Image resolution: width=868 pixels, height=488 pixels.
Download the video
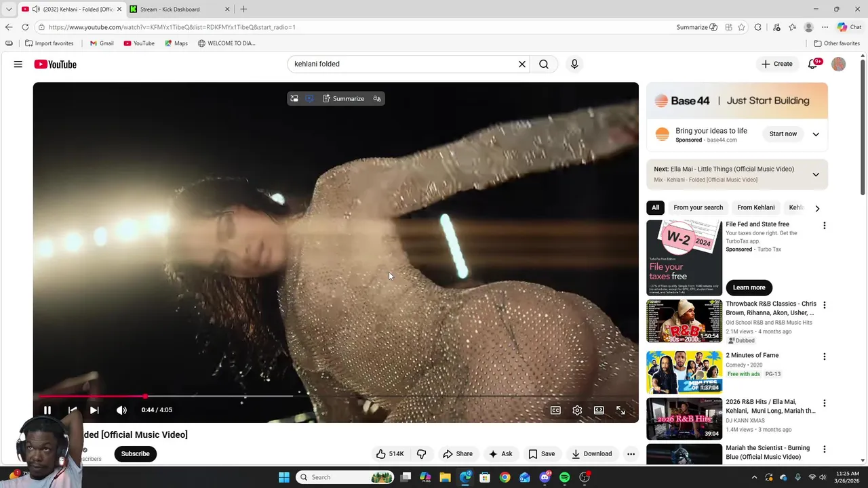(591, 454)
